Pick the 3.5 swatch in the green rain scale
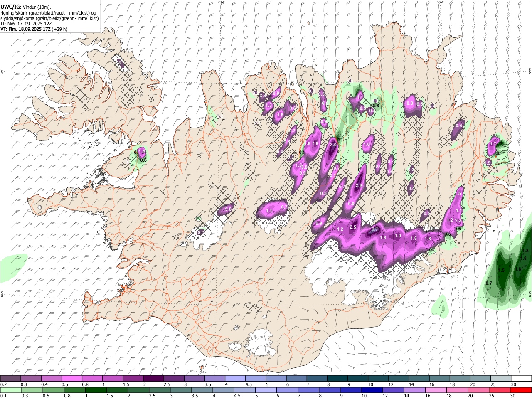This screenshot has width=532, height=399. pos(202,390)
